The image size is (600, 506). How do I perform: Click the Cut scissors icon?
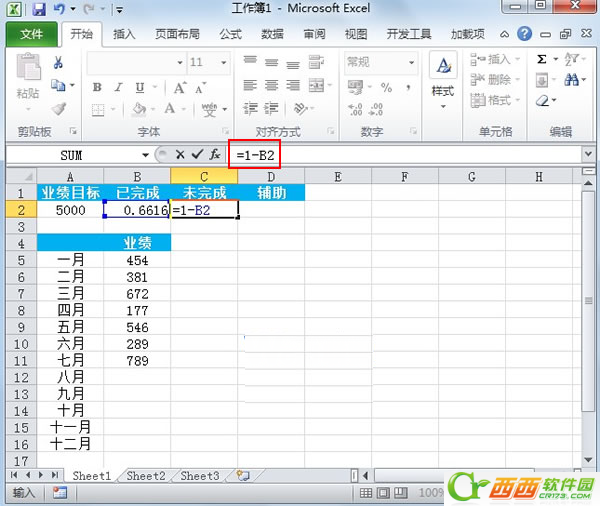pyautogui.click(x=58, y=62)
